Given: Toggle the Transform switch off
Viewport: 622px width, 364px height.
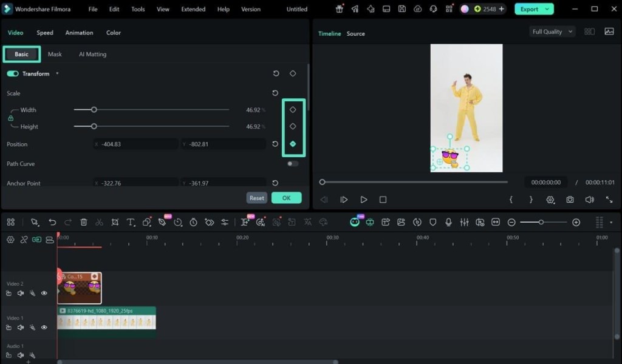Looking at the screenshot, I should click(13, 73).
